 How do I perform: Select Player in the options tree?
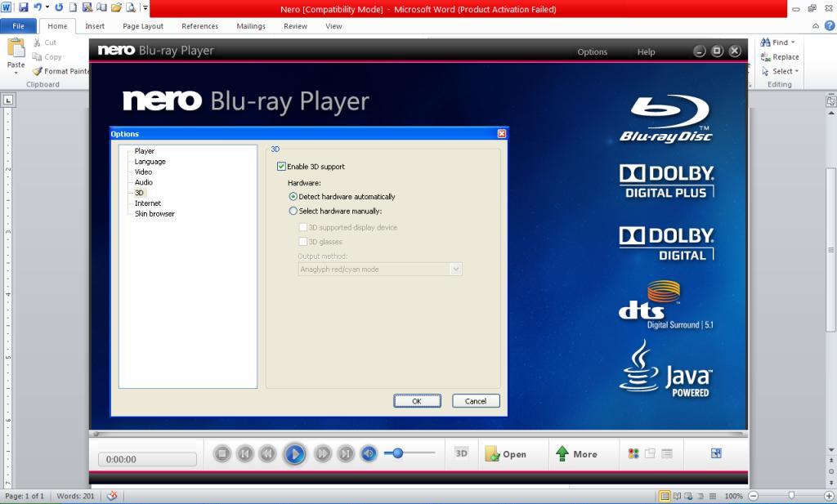point(144,151)
